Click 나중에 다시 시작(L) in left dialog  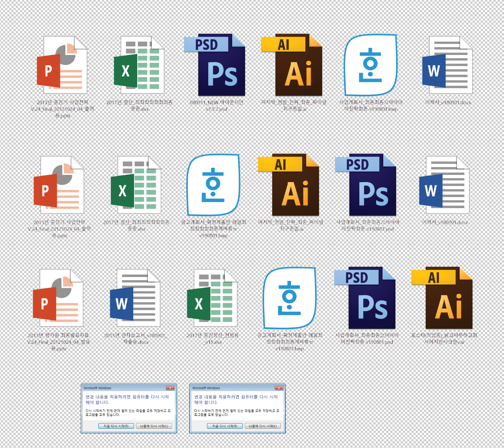[154, 426]
